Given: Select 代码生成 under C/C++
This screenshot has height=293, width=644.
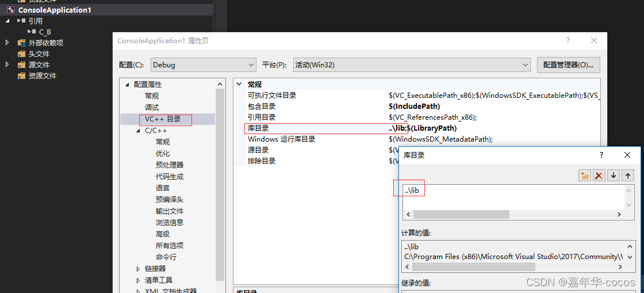Looking at the screenshot, I should (169, 177).
